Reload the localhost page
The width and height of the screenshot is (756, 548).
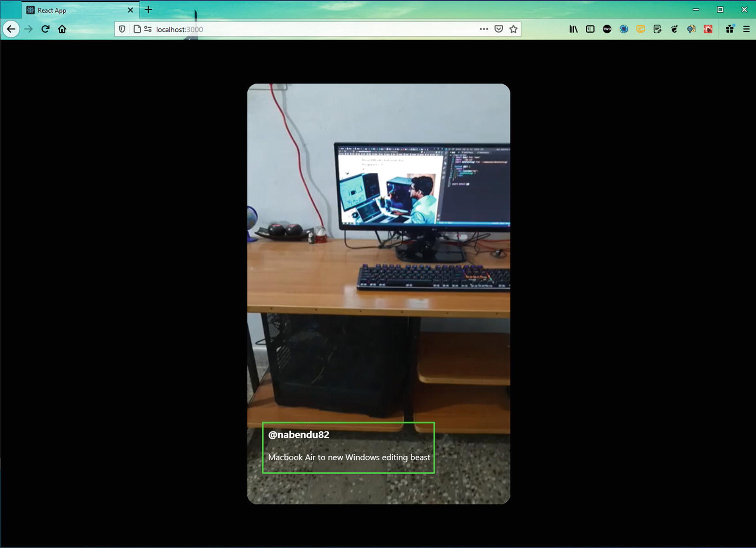pos(45,29)
